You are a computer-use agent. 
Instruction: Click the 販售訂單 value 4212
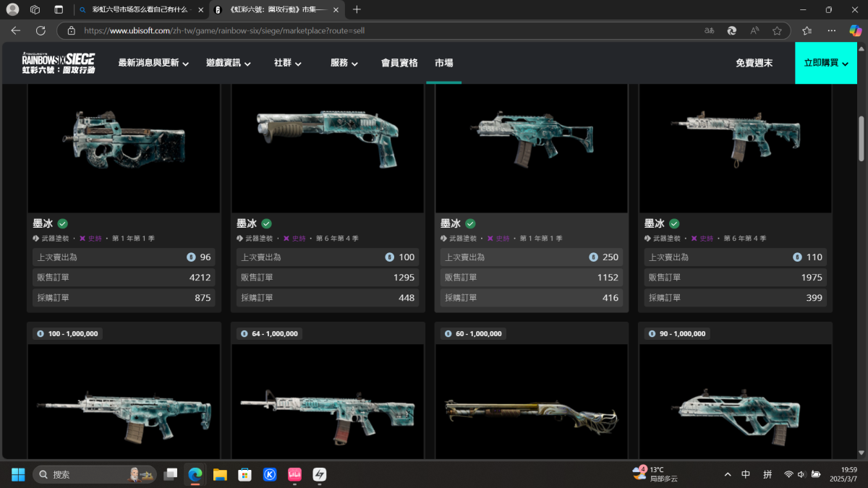point(200,278)
